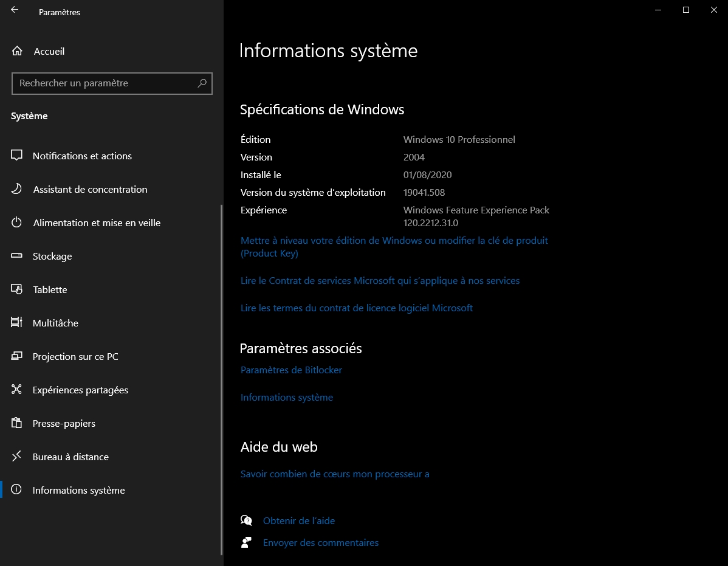Click the Stockage drive icon
Viewport: 728px width, 566px height.
click(17, 255)
